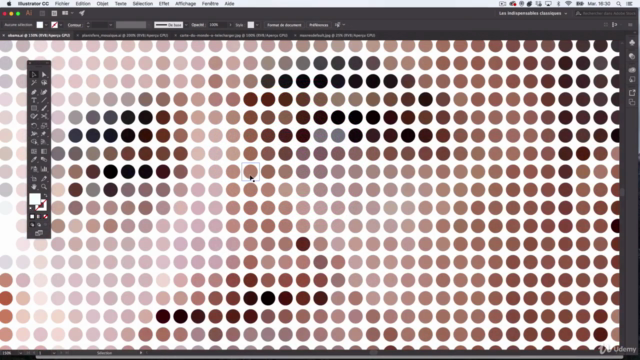Select the Mesh tool
This screenshot has width=640, height=360.
click(34, 151)
